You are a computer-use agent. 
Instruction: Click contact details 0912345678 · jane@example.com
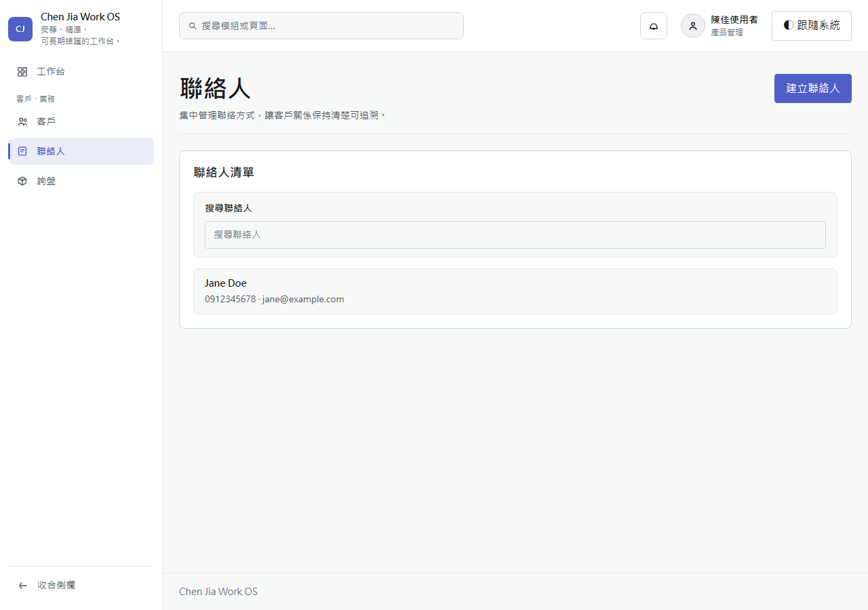tap(275, 299)
